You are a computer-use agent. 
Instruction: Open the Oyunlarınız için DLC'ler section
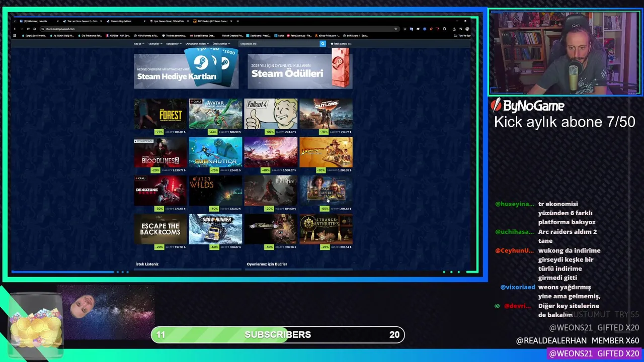point(267,264)
